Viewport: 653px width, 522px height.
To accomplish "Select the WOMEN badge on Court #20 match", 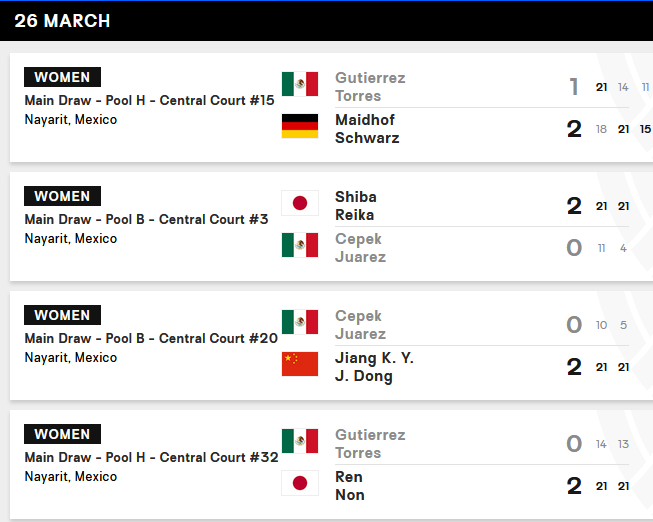I will pyautogui.click(x=62, y=315).
